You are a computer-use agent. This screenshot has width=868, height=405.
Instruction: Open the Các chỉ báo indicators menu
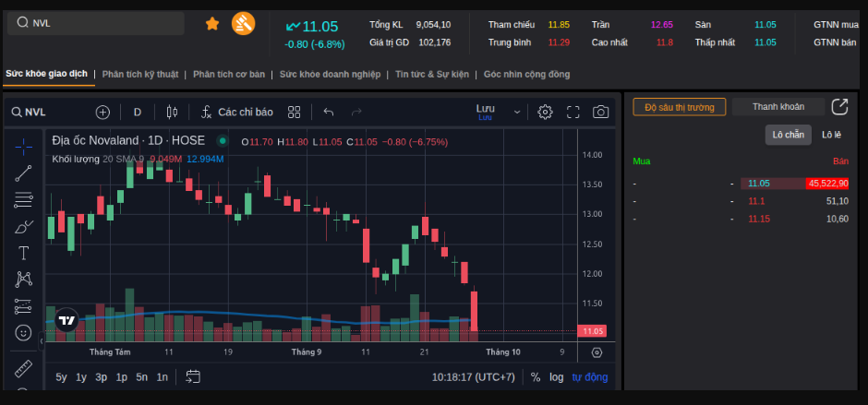(x=237, y=113)
